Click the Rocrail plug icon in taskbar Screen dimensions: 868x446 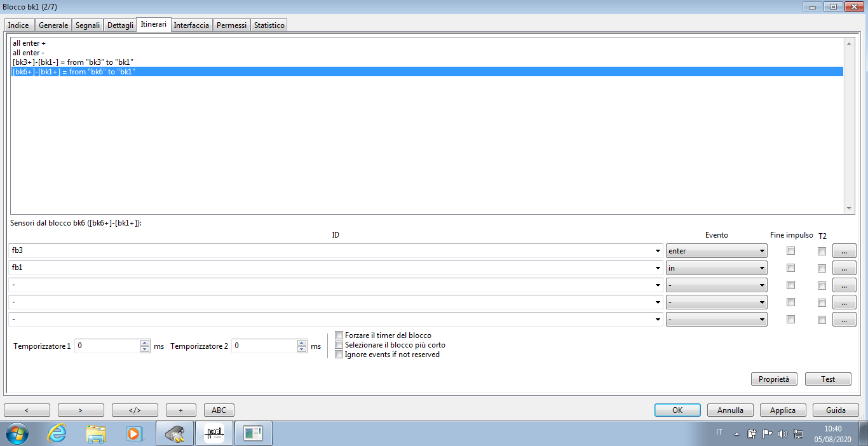coord(175,433)
